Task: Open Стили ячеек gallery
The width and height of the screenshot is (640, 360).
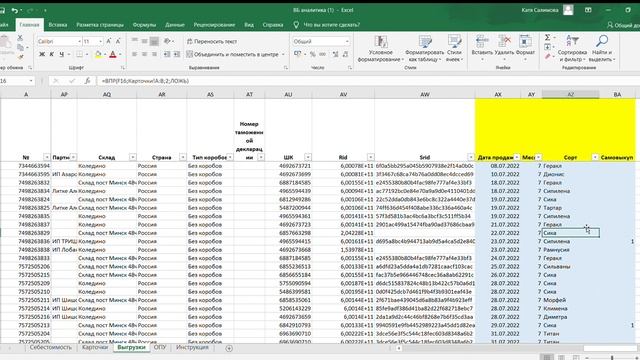Action: coord(454,49)
